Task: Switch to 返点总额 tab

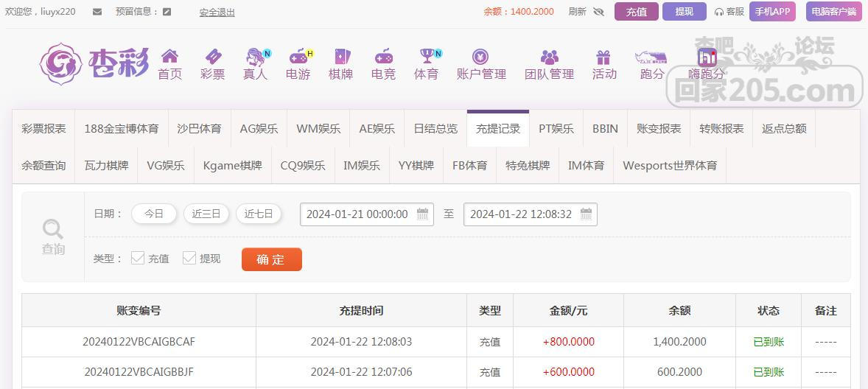Action: [784, 129]
